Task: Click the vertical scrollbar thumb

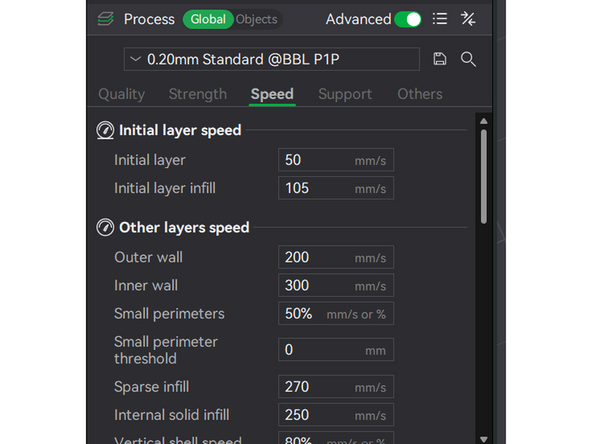Action: point(484,177)
